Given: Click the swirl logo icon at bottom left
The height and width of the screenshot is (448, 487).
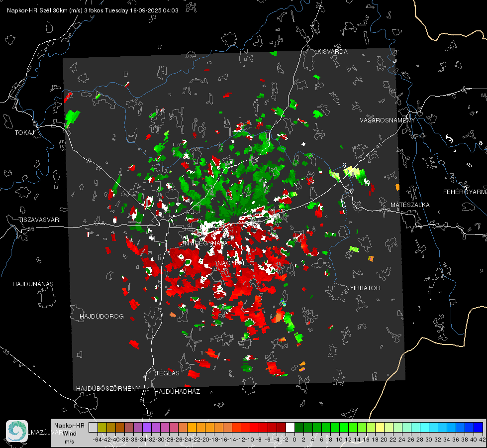Looking at the screenshot, I should 17,431.
